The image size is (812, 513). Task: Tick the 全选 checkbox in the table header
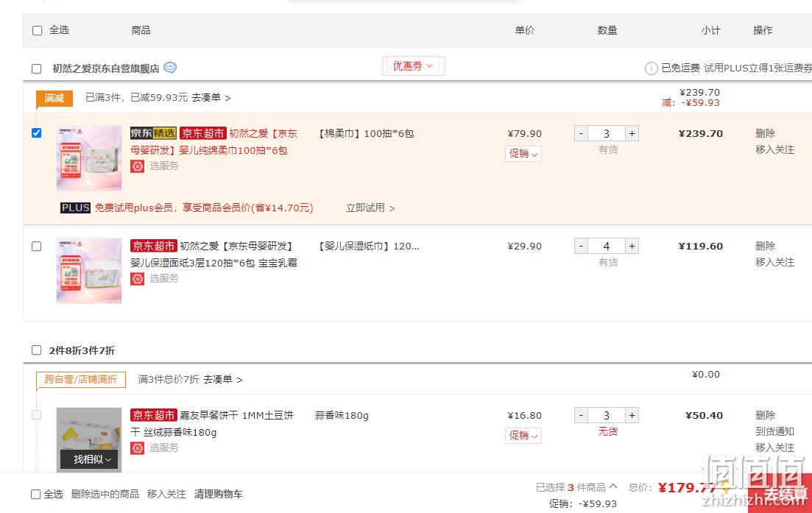(x=38, y=30)
